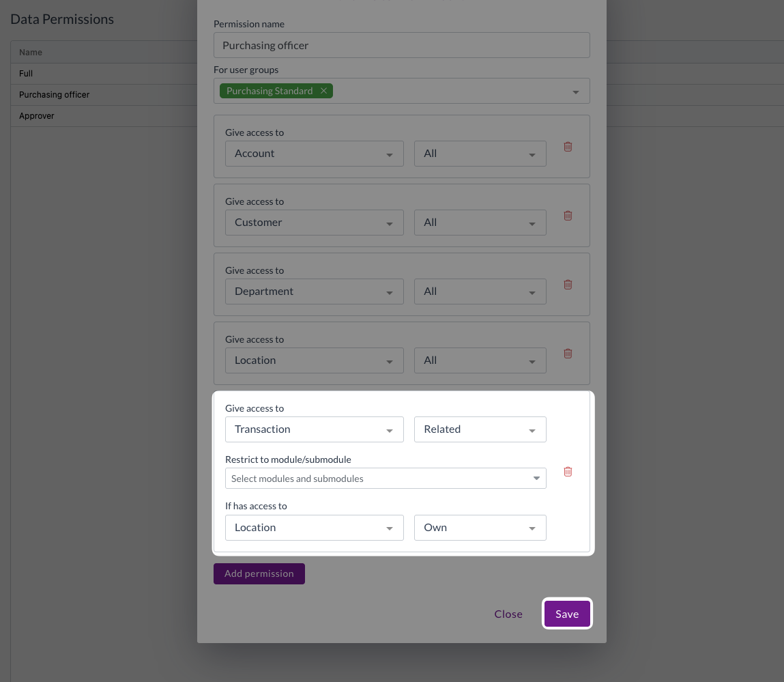Delete the Customer permission row
This screenshot has width=784, height=682.
(567, 216)
